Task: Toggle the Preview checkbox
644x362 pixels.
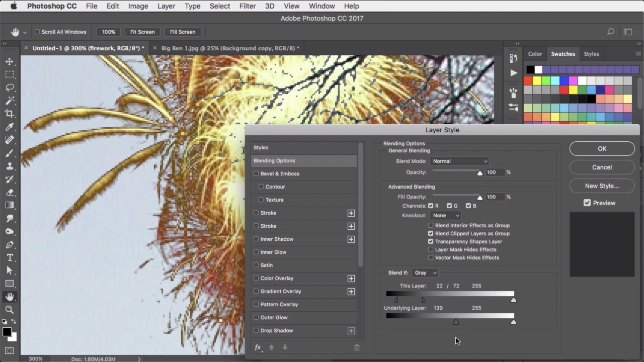Action: tap(587, 203)
